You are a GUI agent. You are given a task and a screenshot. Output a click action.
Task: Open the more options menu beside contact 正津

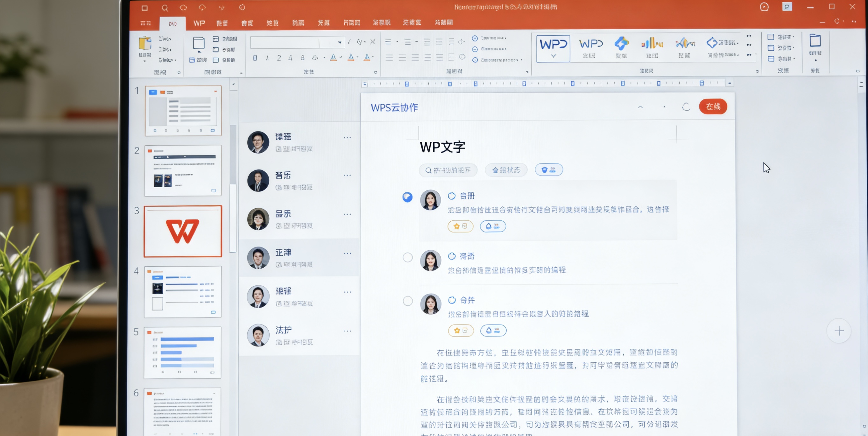pyautogui.click(x=347, y=253)
